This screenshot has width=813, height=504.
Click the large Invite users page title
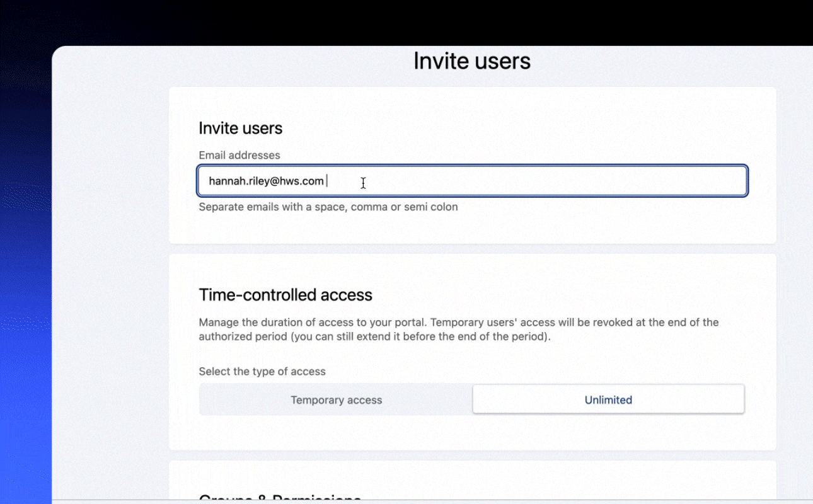coord(471,61)
